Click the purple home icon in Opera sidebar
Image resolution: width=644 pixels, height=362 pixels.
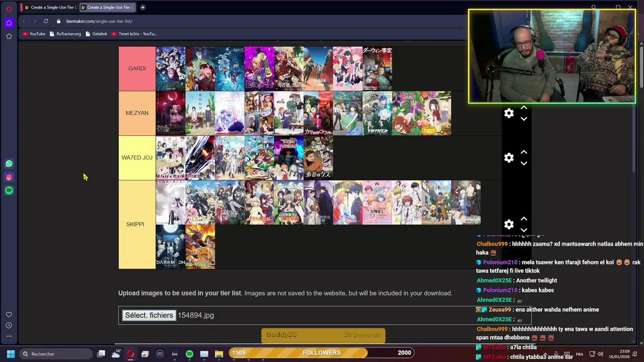[9, 23]
